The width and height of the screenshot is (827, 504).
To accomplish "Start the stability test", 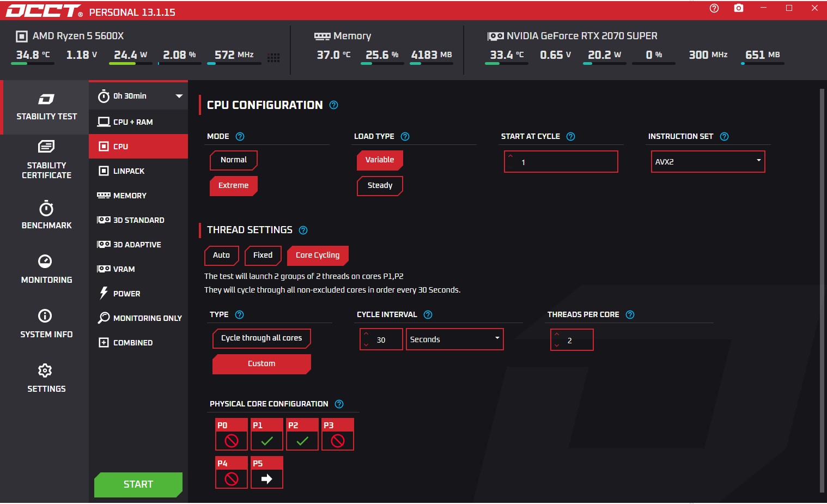I will (x=138, y=485).
